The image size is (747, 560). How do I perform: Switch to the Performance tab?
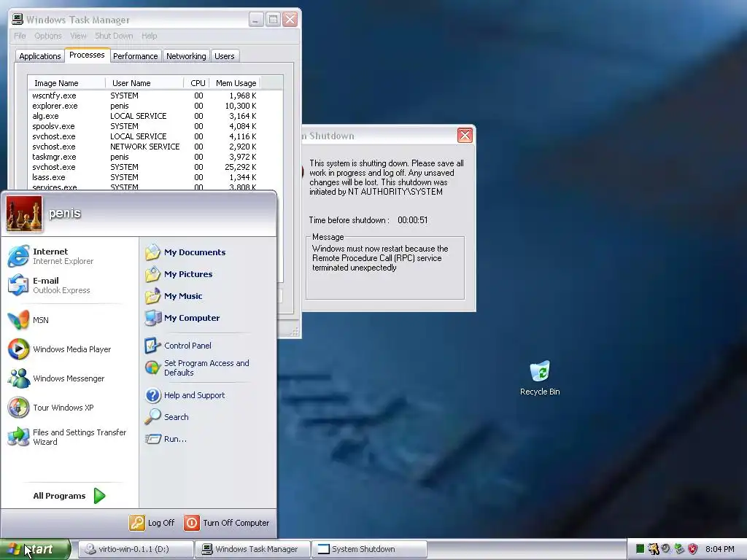click(135, 56)
